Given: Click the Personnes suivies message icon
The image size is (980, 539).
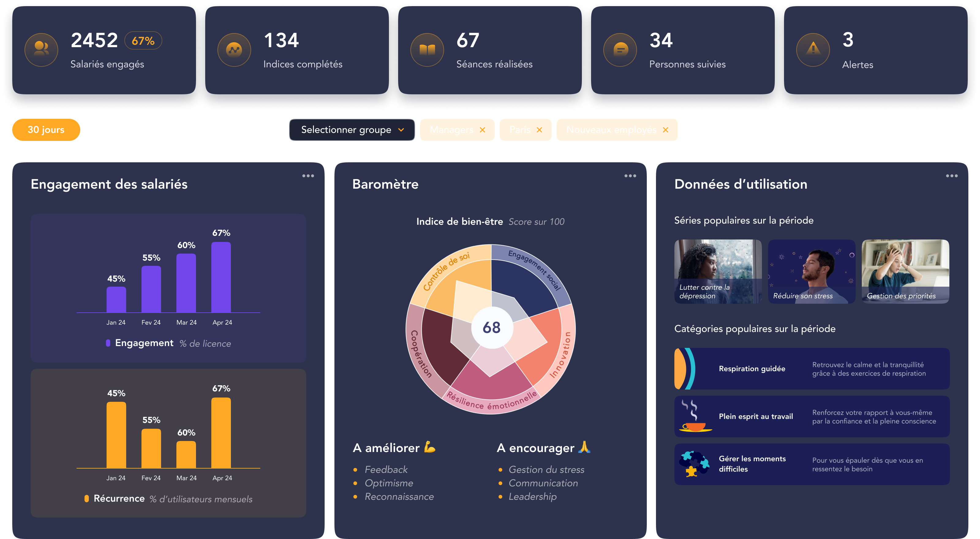Looking at the screenshot, I should (x=620, y=49).
